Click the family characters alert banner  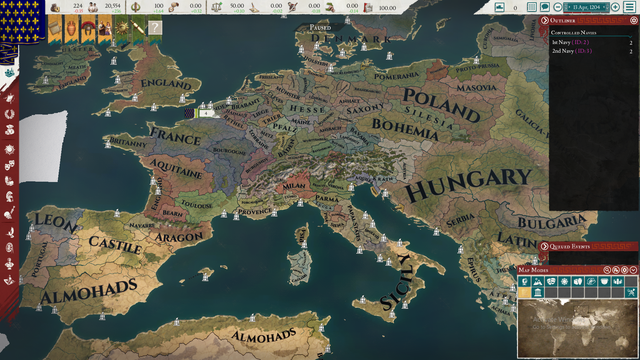(x=104, y=30)
